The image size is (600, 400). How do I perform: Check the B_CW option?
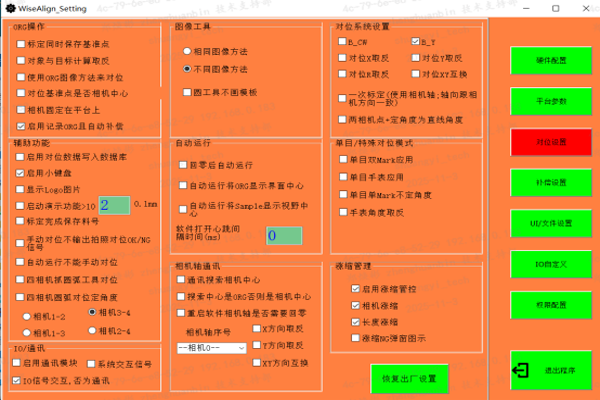click(x=342, y=43)
